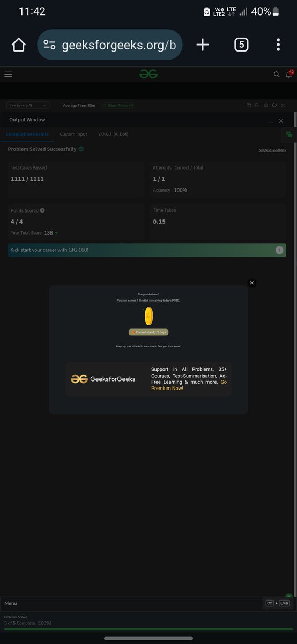Click the gold Geekbit coin
297x644 pixels.
(148, 315)
